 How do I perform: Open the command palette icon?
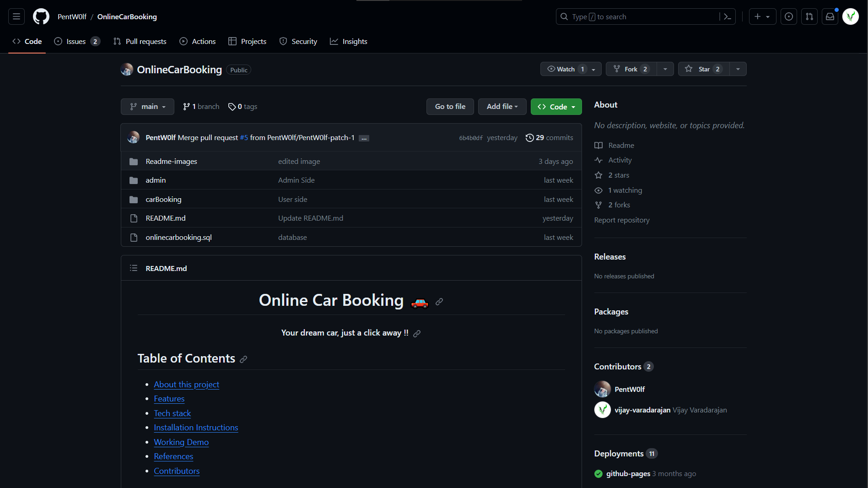click(727, 16)
